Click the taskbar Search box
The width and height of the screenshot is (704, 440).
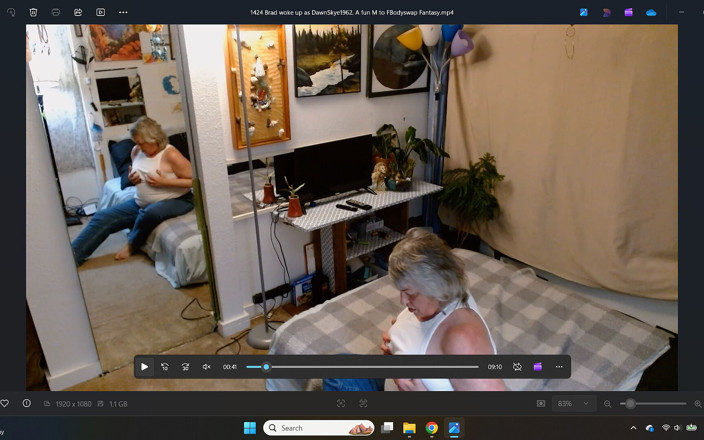click(318, 428)
